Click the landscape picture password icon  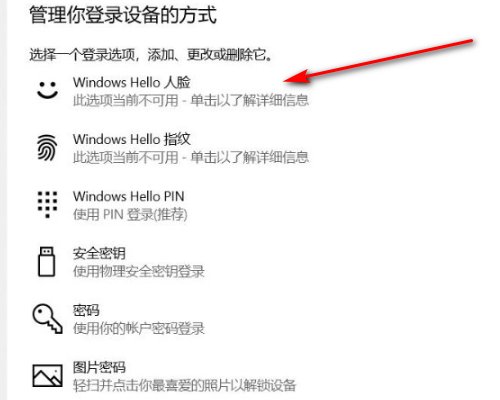(x=47, y=376)
